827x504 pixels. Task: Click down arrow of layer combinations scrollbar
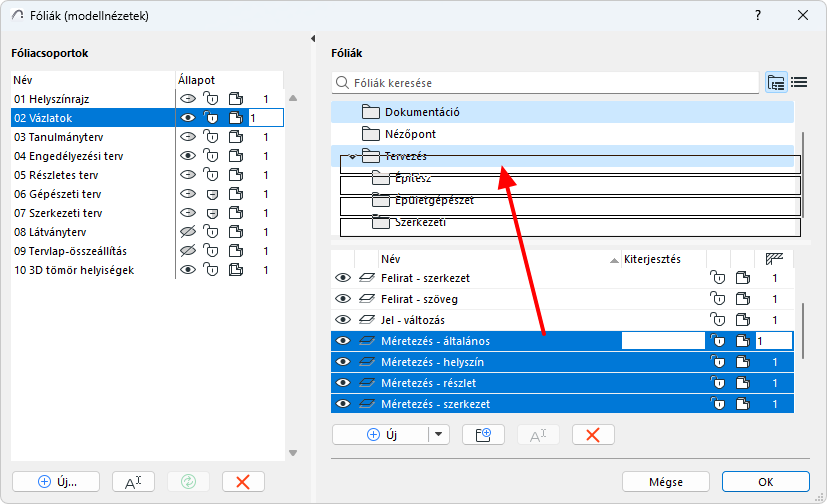coord(293,453)
